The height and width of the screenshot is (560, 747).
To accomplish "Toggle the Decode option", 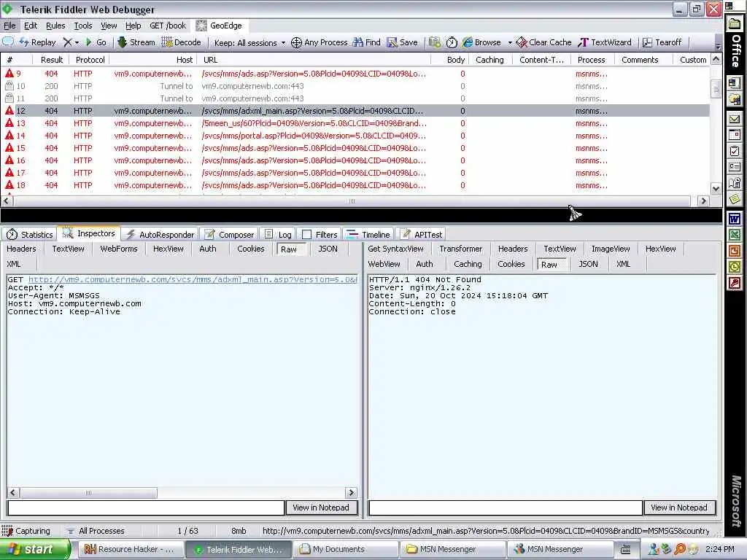I will pyautogui.click(x=182, y=42).
